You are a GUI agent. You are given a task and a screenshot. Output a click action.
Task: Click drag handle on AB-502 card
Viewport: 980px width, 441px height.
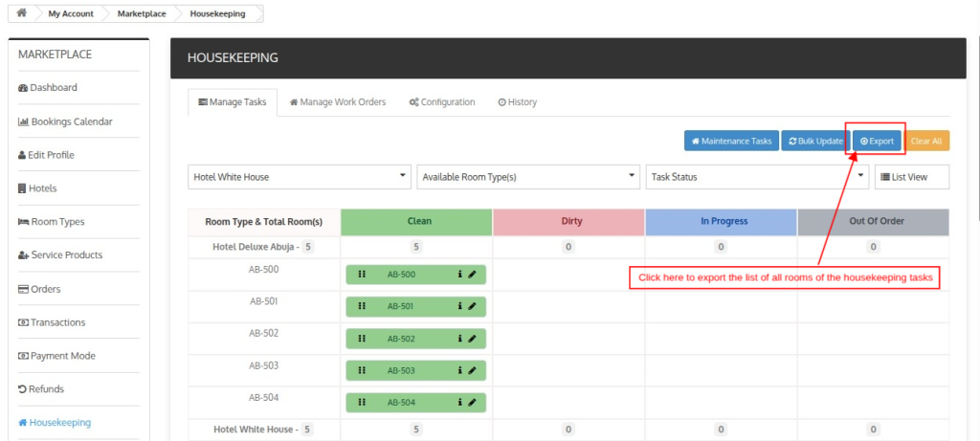pos(361,338)
